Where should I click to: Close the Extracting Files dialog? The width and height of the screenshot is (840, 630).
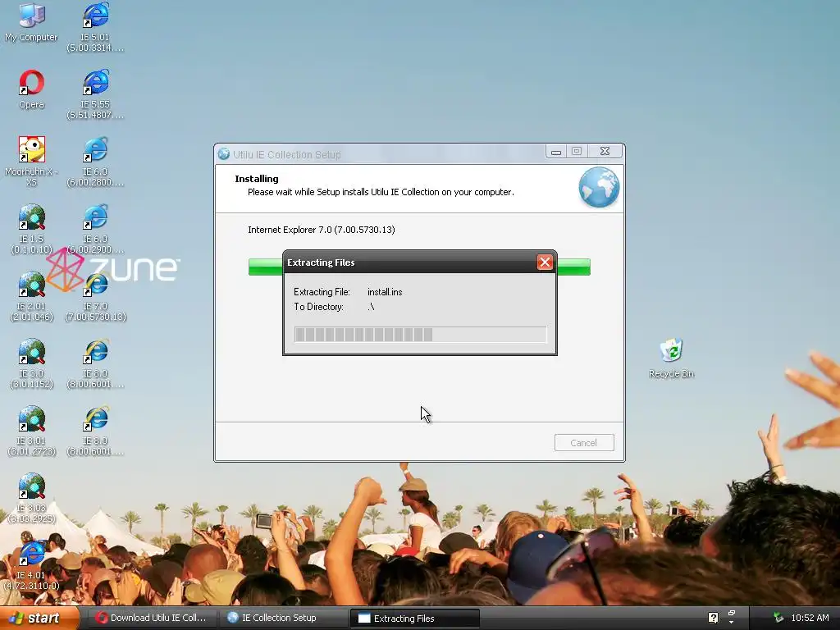point(545,262)
